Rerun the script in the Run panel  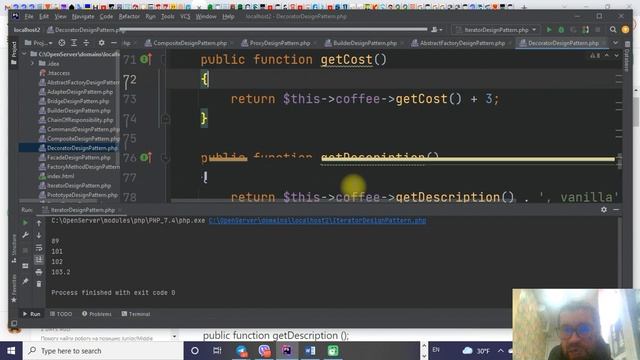click(x=25, y=223)
